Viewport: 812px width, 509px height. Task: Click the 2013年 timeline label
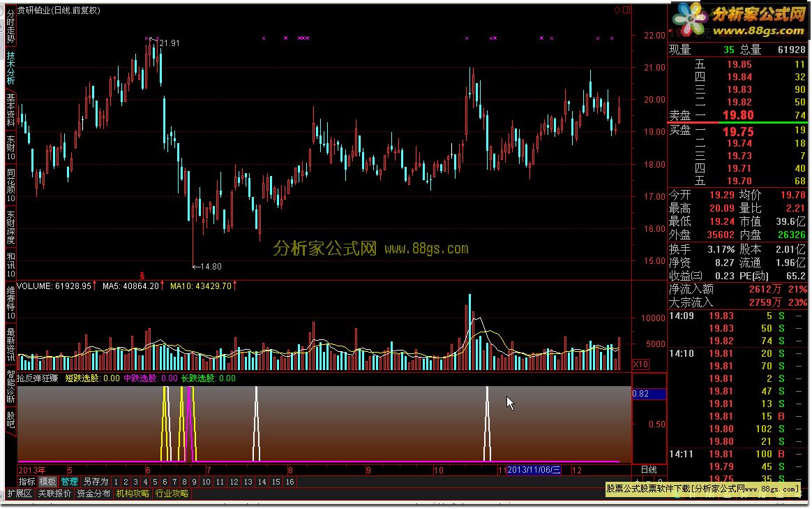tap(31, 470)
